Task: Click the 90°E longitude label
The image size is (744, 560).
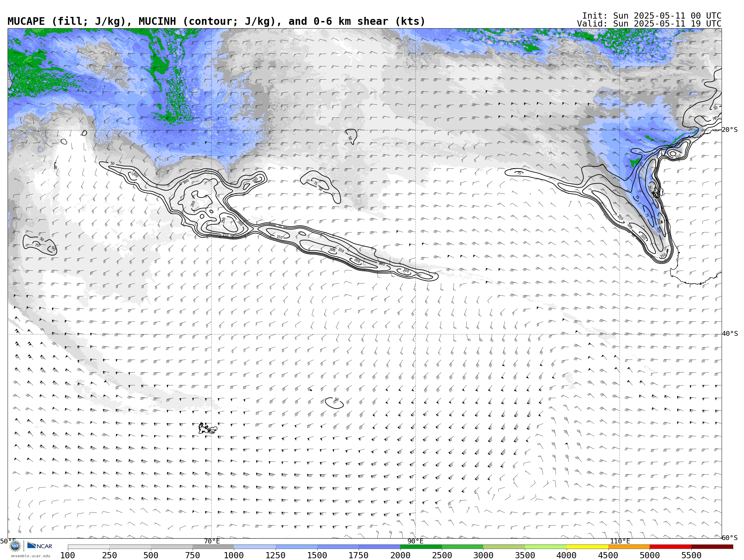Action: (x=415, y=541)
